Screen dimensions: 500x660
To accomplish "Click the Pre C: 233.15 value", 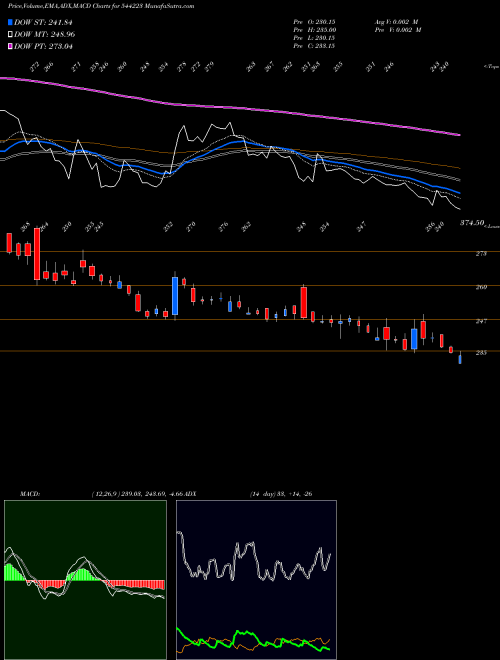I will [x=314, y=46].
